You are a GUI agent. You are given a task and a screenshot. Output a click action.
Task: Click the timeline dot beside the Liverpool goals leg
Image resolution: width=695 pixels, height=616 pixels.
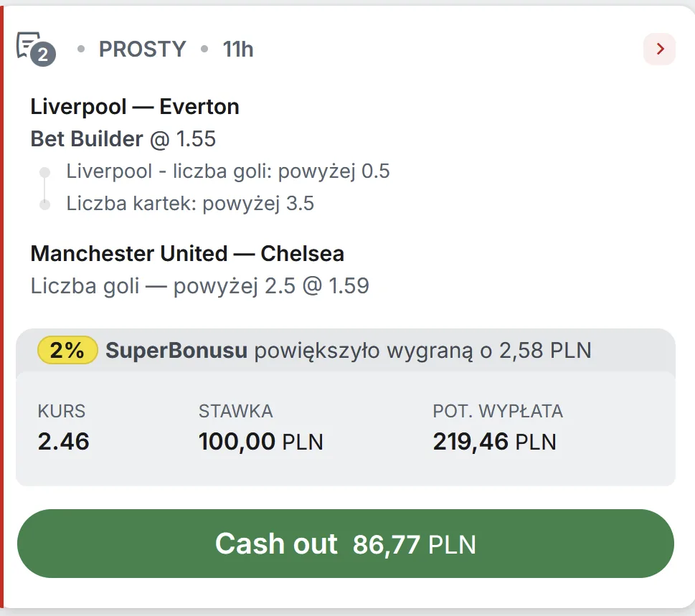pos(45,171)
